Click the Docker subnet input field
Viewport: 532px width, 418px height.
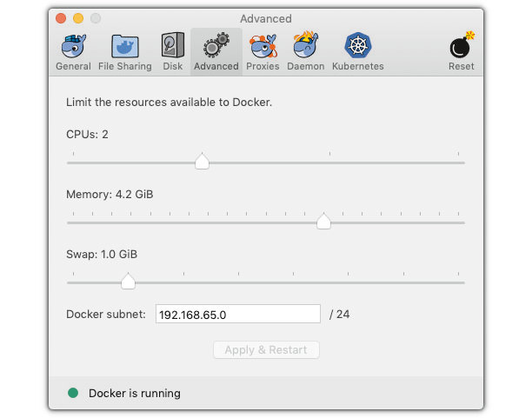(238, 315)
